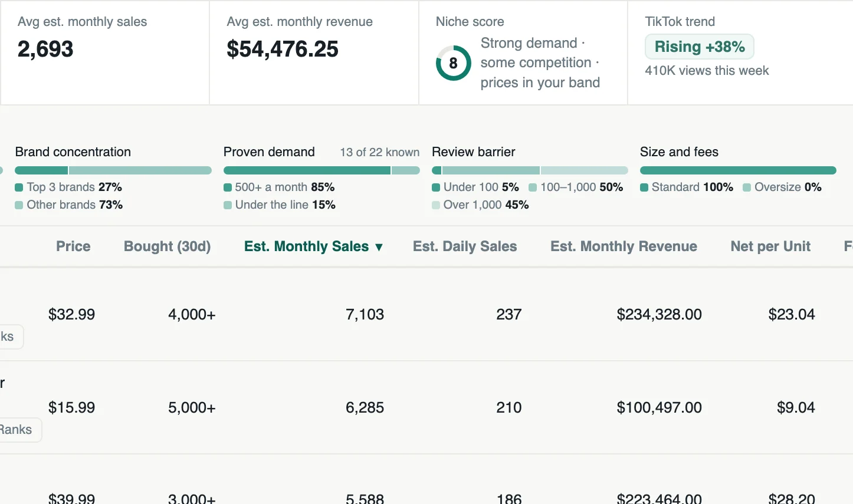Click the 4,000+ bought cell
The image size is (853, 504).
tap(192, 314)
